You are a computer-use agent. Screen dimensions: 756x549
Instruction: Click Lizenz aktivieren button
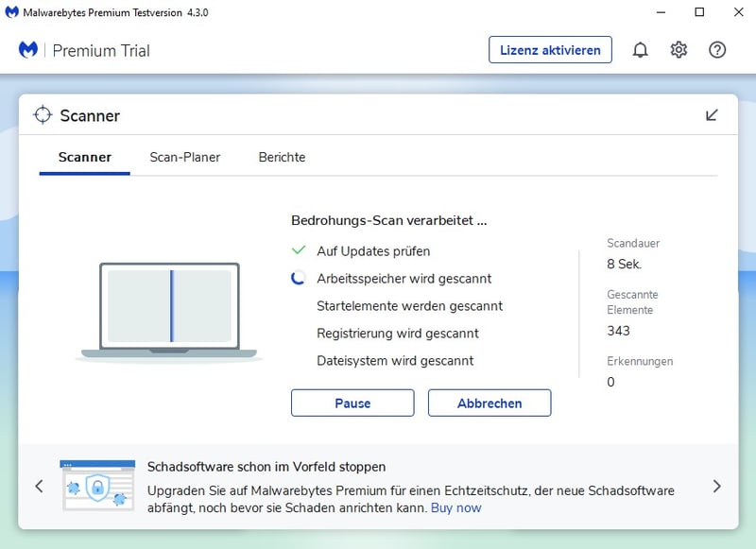tap(550, 50)
